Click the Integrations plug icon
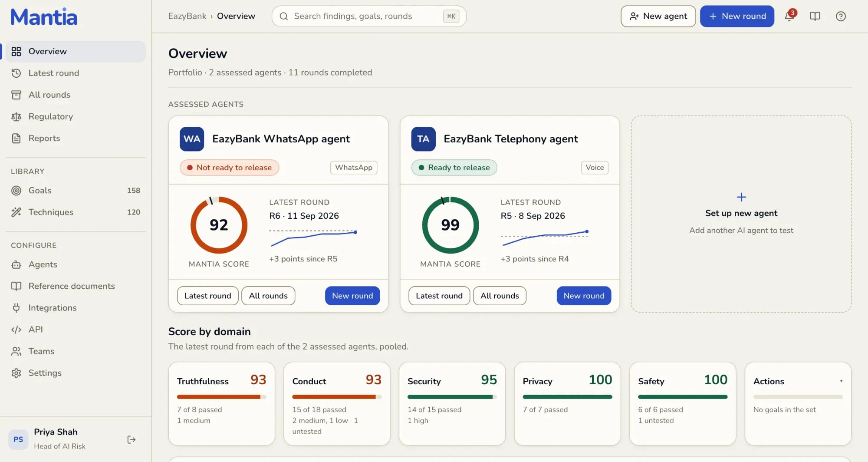This screenshot has width=868, height=462. tap(16, 308)
